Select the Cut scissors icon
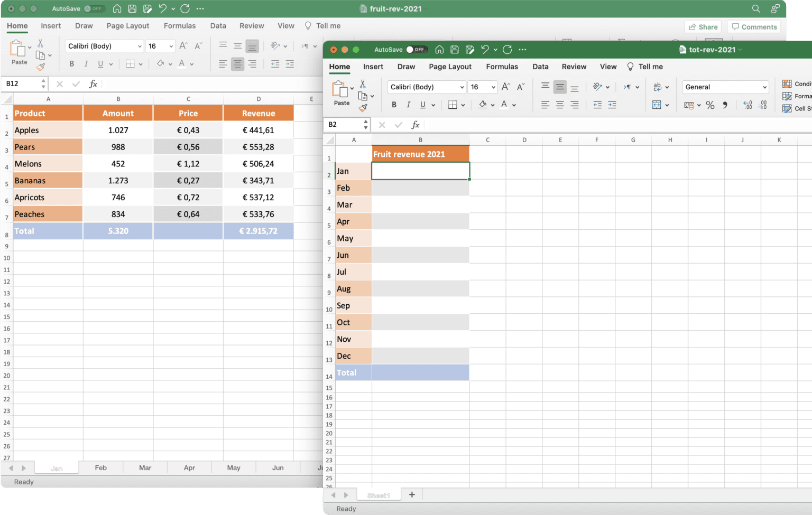The width and height of the screenshot is (812, 515). (362, 84)
